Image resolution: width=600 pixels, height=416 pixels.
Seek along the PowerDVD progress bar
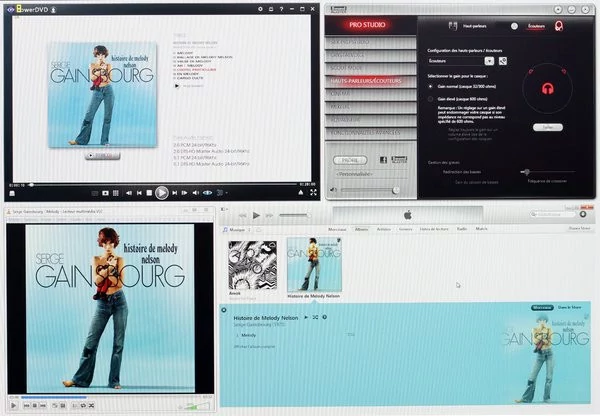click(164, 184)
